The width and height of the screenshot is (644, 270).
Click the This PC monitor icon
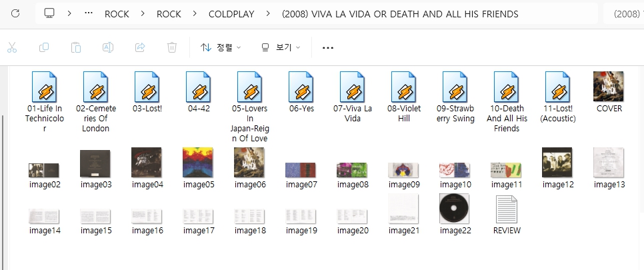(49, 13)
